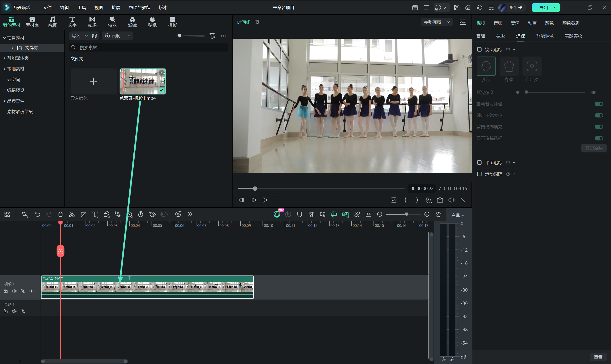This screenshot has width=611, height=364.
Task: Switch to the 变速 tab
Action: (x=515, y=23)
